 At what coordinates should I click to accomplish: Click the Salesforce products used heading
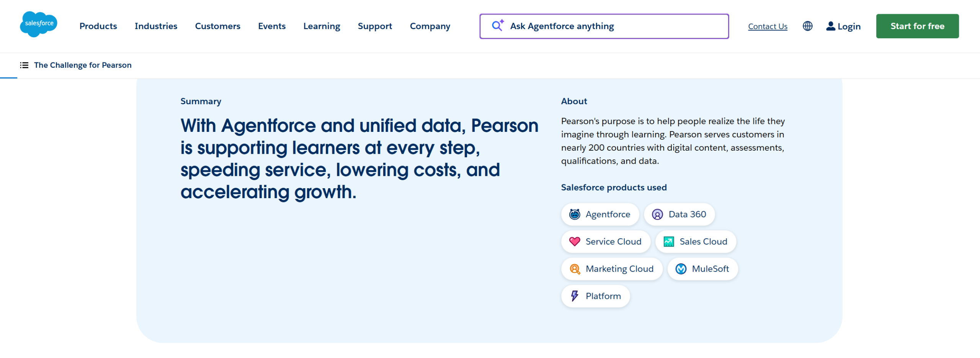point(614,187)
